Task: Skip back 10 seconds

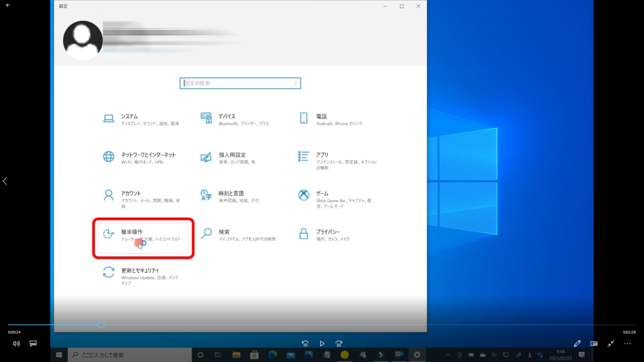Action: [305, 344]
